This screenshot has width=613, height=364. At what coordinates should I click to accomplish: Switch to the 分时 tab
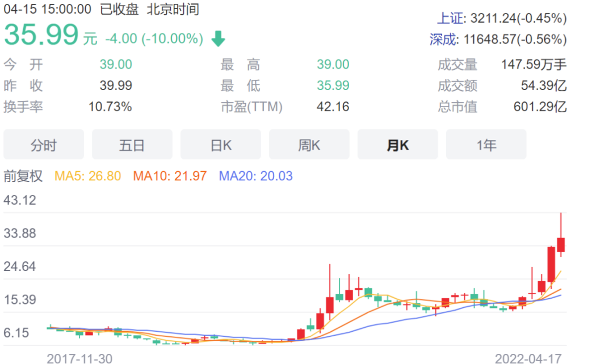coord(44,145)
